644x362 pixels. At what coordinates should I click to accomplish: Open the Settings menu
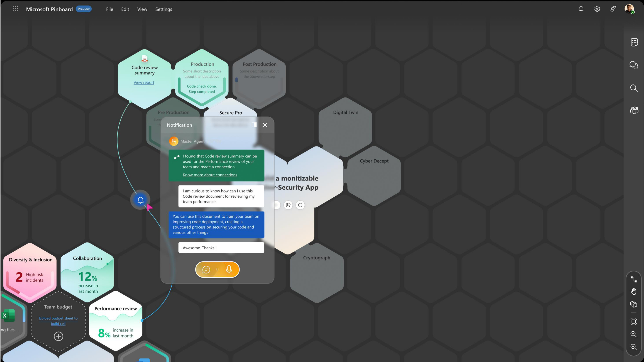(164, 9)
